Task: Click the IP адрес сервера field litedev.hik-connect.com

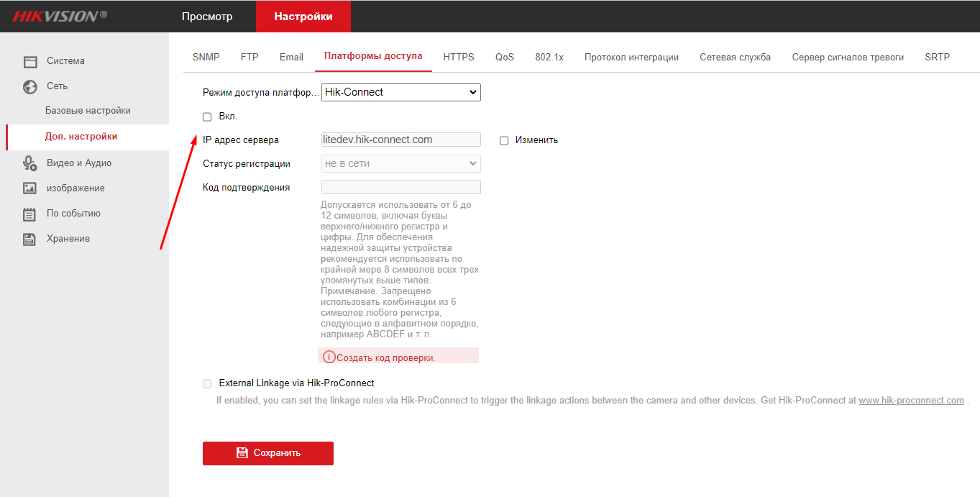Action: (401, 140)
